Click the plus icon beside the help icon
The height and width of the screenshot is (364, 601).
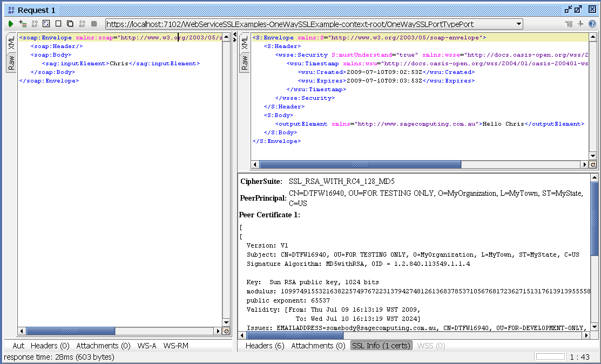(580, 24)
